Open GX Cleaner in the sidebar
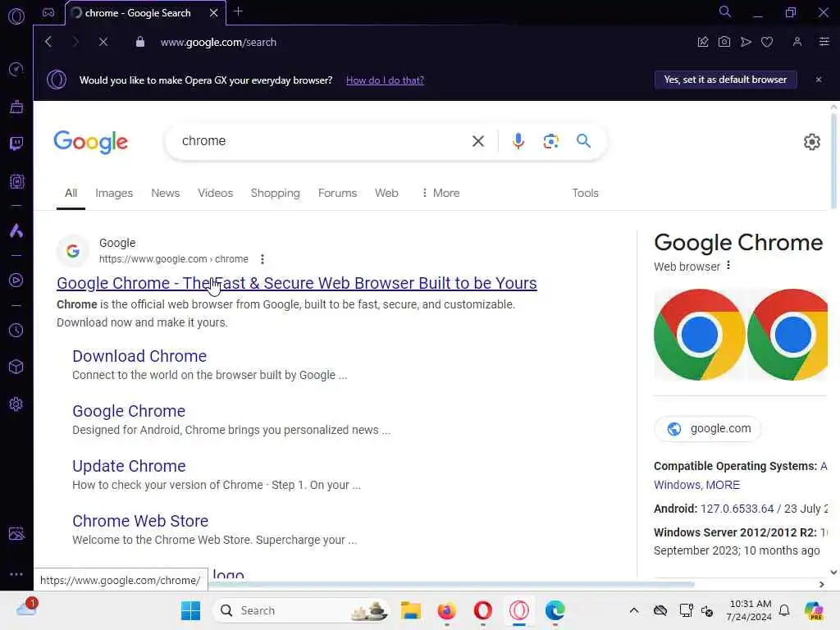Image resolution: width=840 pixels, height=630 pixels. (x=16, y=107)
